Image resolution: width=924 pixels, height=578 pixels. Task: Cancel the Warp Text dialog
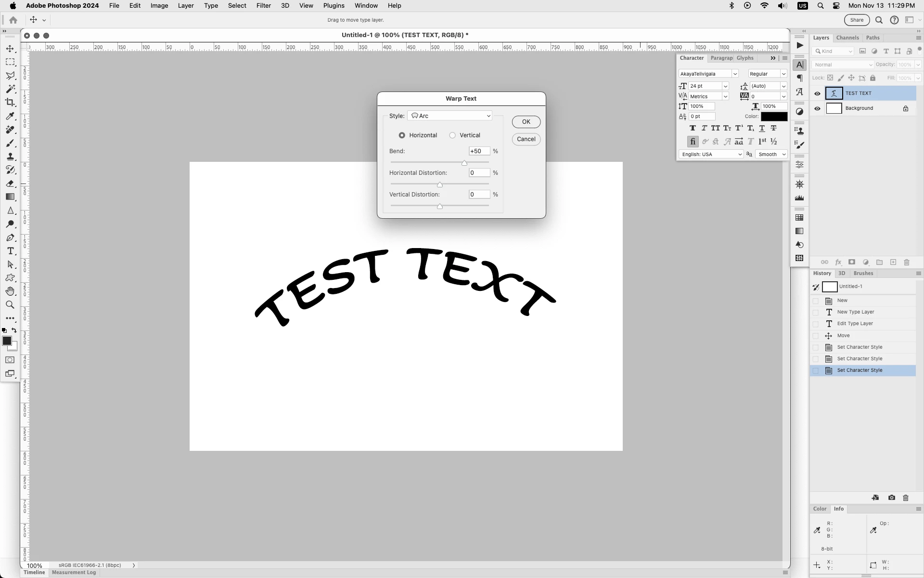(526, 139)
